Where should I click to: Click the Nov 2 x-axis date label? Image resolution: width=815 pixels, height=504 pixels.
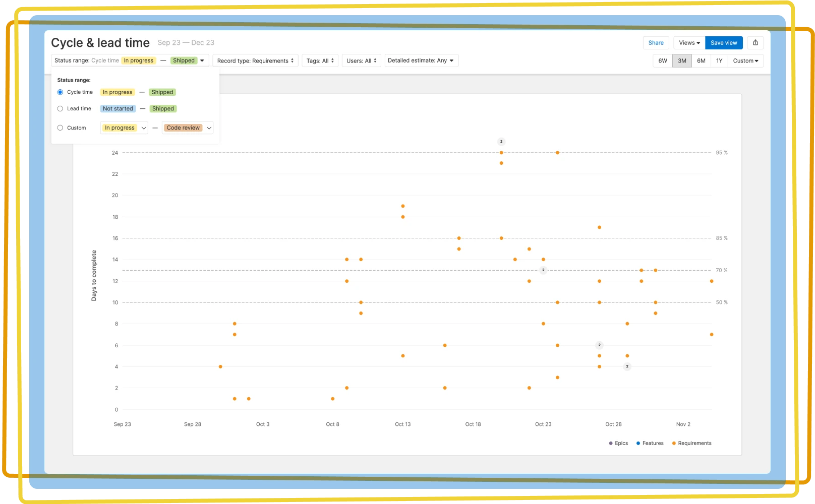point(683,424)
